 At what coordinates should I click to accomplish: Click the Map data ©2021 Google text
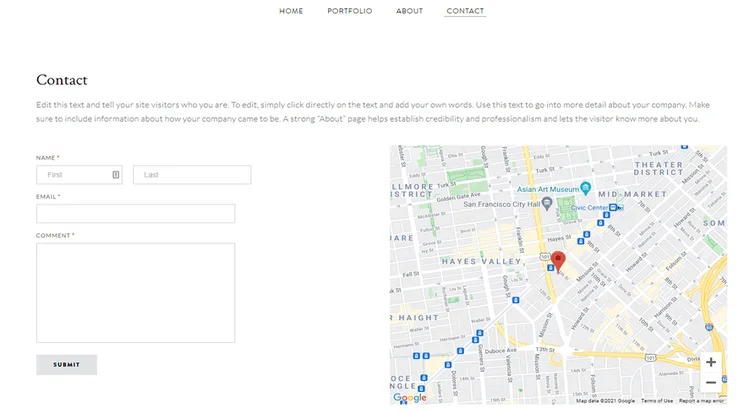605,401
